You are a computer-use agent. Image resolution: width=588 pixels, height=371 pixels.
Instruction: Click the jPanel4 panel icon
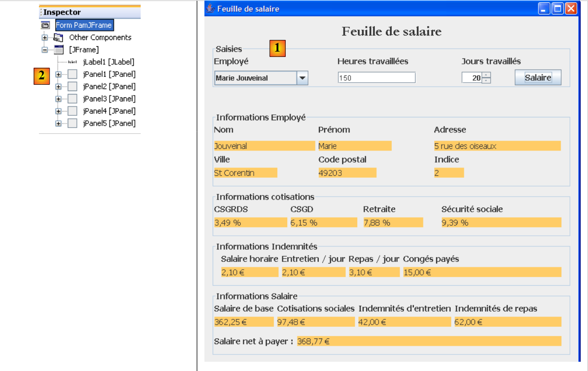coord(72,111)
